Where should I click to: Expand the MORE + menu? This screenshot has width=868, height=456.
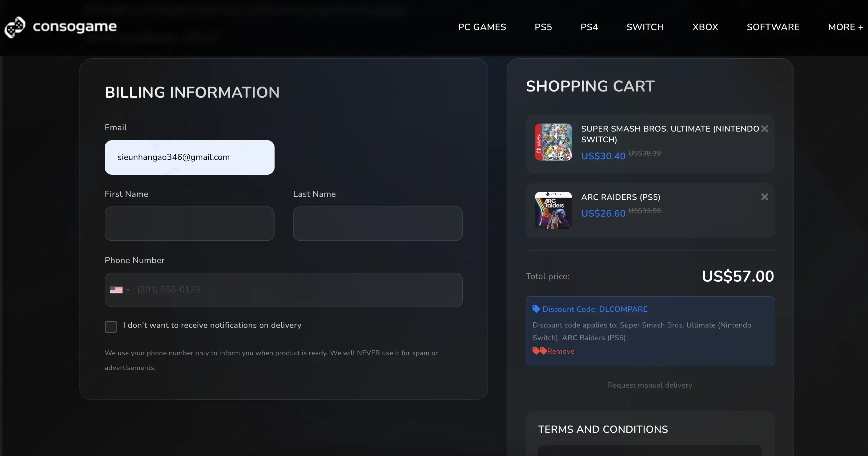(x=846, y=27)
